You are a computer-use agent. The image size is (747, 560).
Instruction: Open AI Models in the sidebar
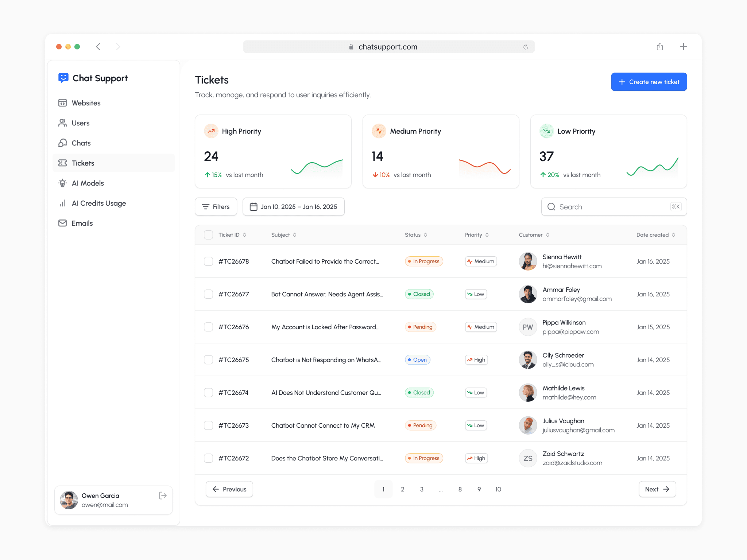(x=88, y=183)
